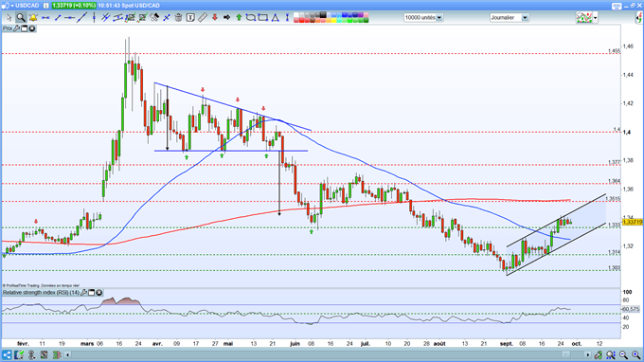
Task: Open the USDCAD instrument menu arrow
Action: (x=12, y=6)
